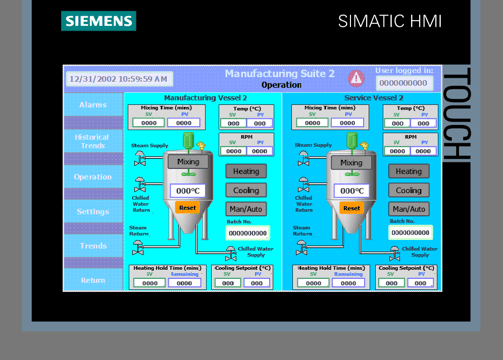Set Temp SV for Manufacturing Vessel 2

click(233, 123)
